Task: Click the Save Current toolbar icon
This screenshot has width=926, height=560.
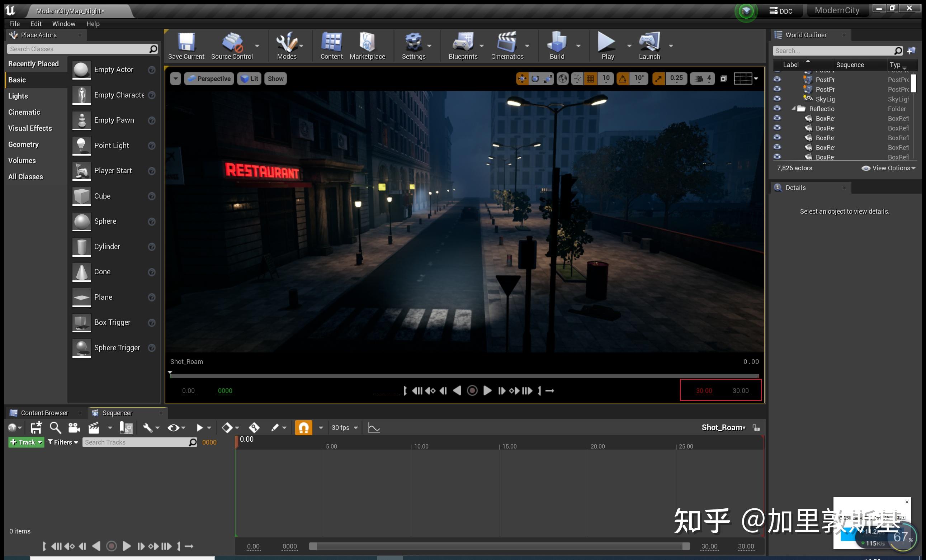Action: click(x=186, y=45)
